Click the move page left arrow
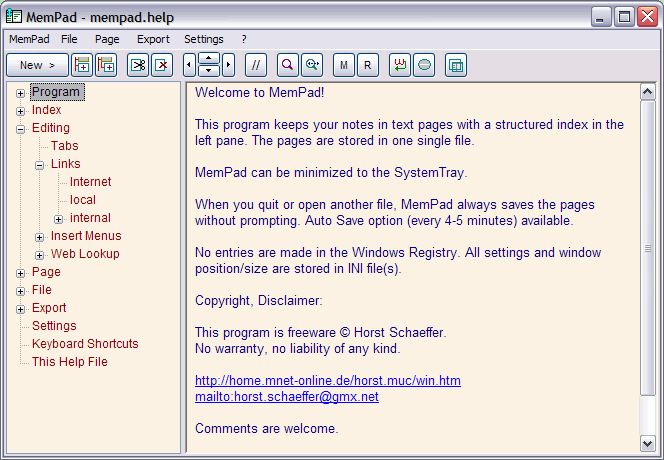The height and width of the screenshot is (460, 664). coord(189,65)
